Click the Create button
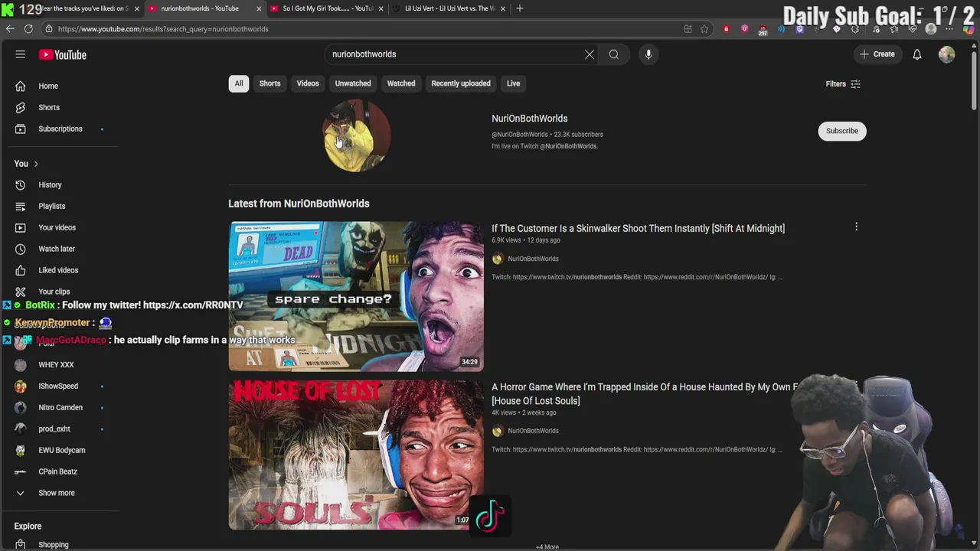Screen dimensions: 980x551 click(x=877, y=54)
